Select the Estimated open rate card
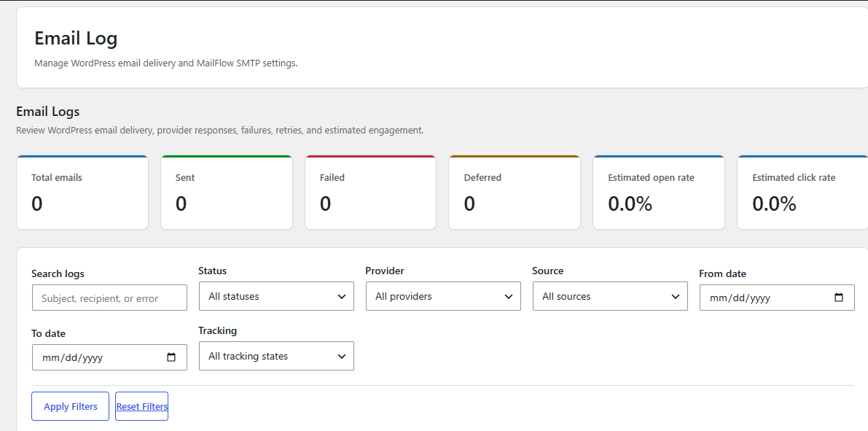Viewport: 868px width, 431px height. tap(659, 193)
